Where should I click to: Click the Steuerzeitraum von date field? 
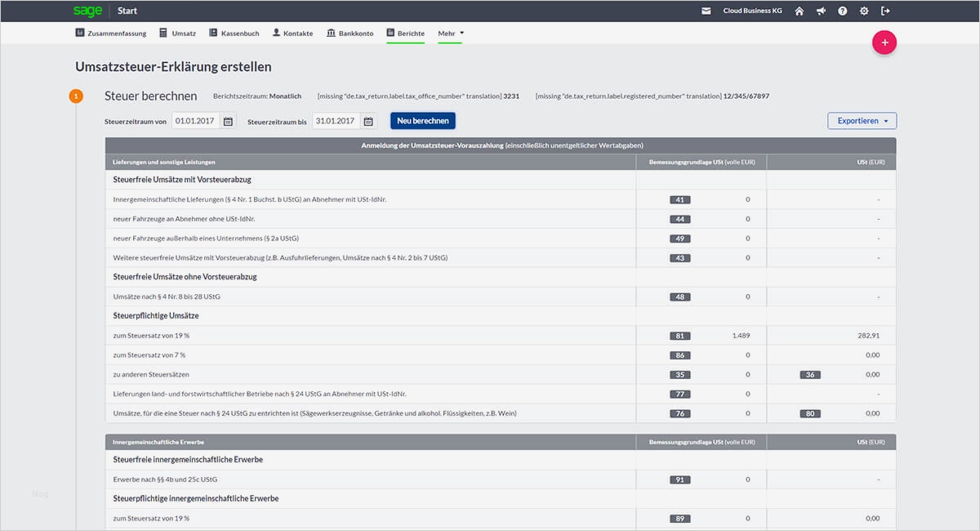pyautogui.click(x=196, y=121)
